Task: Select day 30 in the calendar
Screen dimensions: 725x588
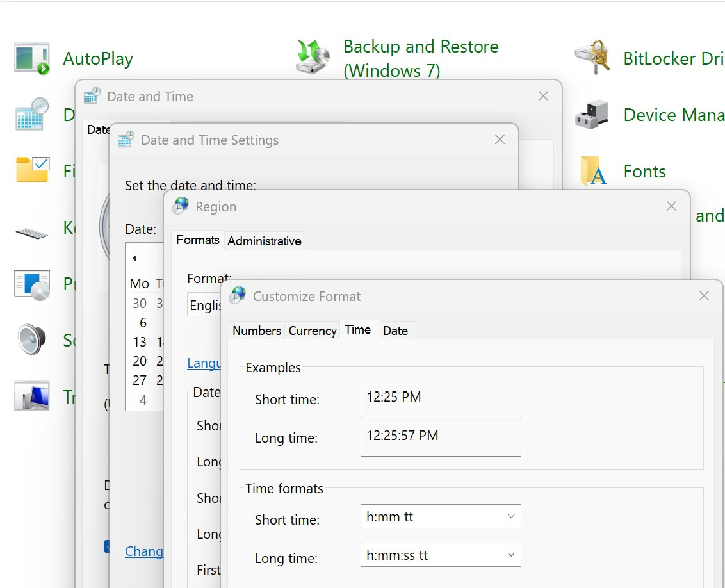Action: click(x=140, y=303)
